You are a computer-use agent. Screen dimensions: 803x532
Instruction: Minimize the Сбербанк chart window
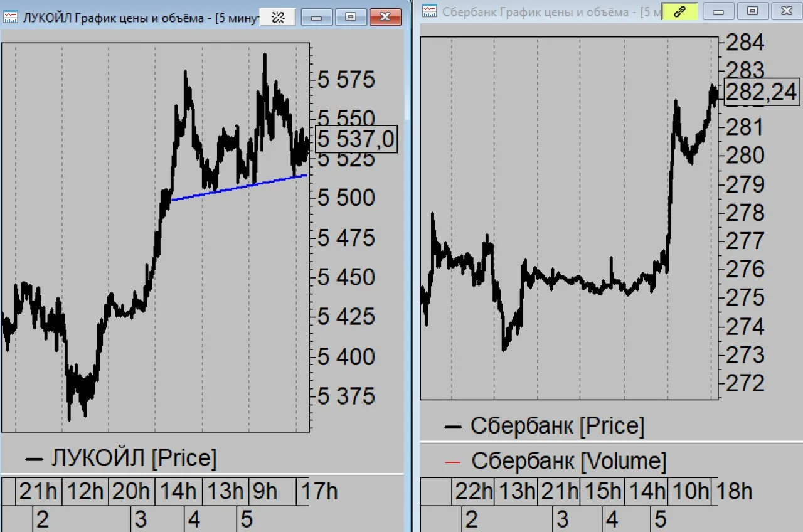pos(718,11)
